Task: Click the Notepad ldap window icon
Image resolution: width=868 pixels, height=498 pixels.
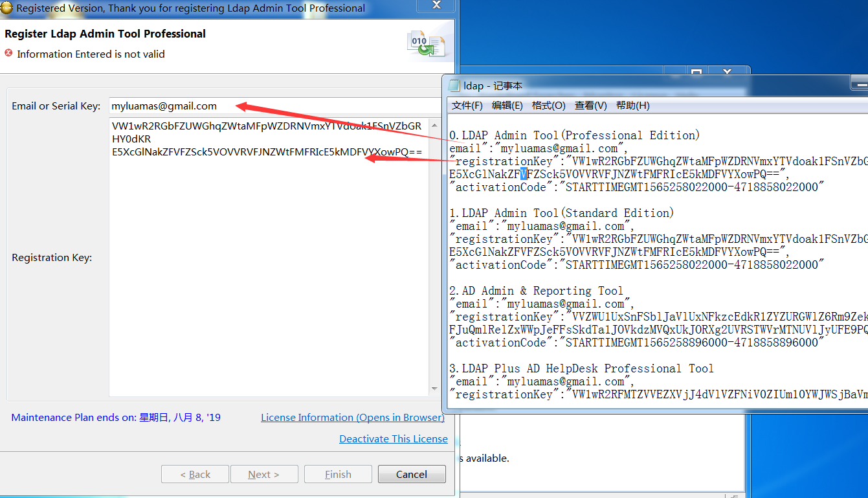Action: pyautogui.click(x=453, y=85)
